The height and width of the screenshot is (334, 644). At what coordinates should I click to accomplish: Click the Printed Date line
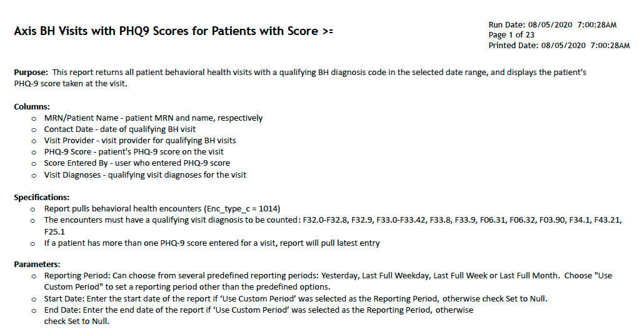[x=559, y=46]
